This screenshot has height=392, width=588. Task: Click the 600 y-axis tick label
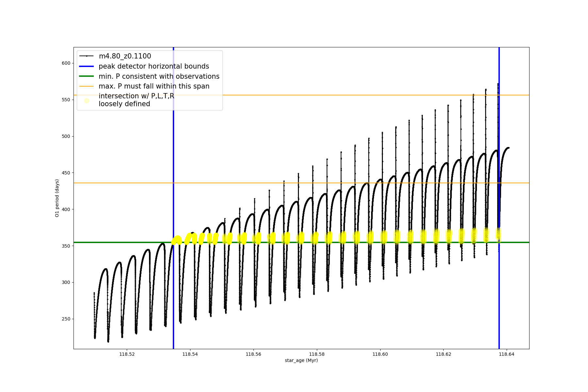coord(66,63)
